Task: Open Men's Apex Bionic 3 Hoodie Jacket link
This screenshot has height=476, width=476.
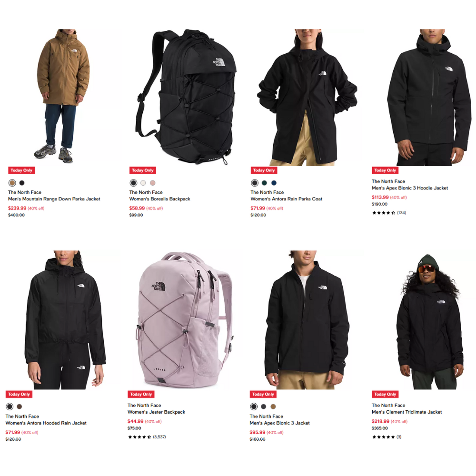Action: point(410,188)
